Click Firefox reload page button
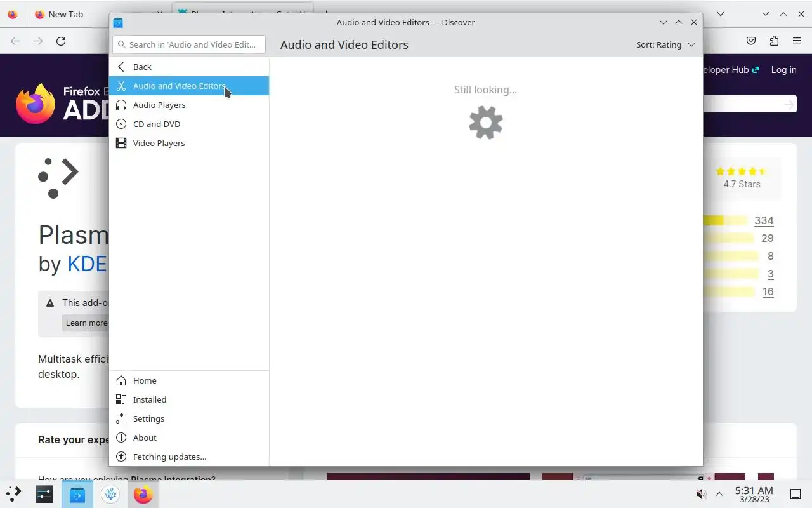 (x=61, y=41)
